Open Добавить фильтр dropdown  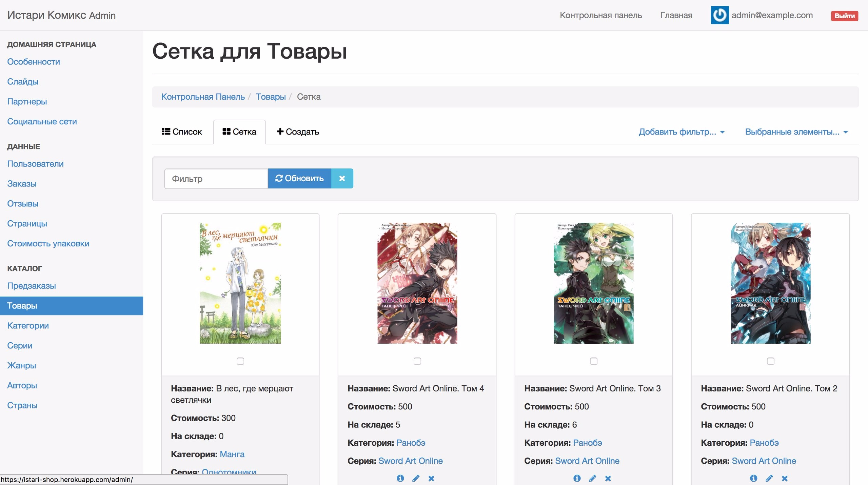(x=682, y=132)
